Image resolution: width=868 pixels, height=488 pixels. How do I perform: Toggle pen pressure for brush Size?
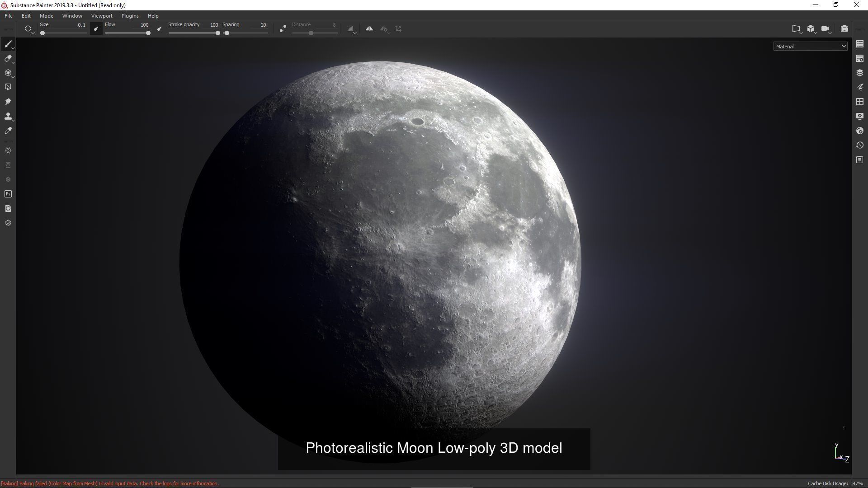96,28
